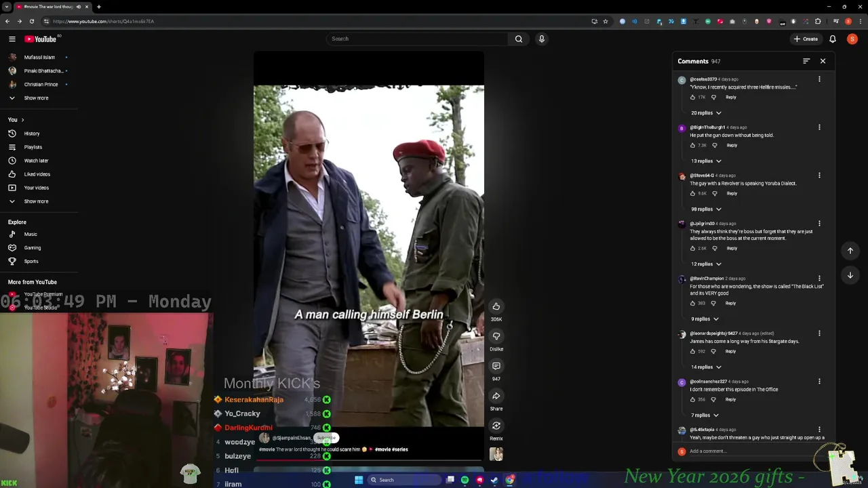The image size is (868, 488).
Task: Open options menu for @BiginTheBurgh1 comment
Action: pos(819,127)
